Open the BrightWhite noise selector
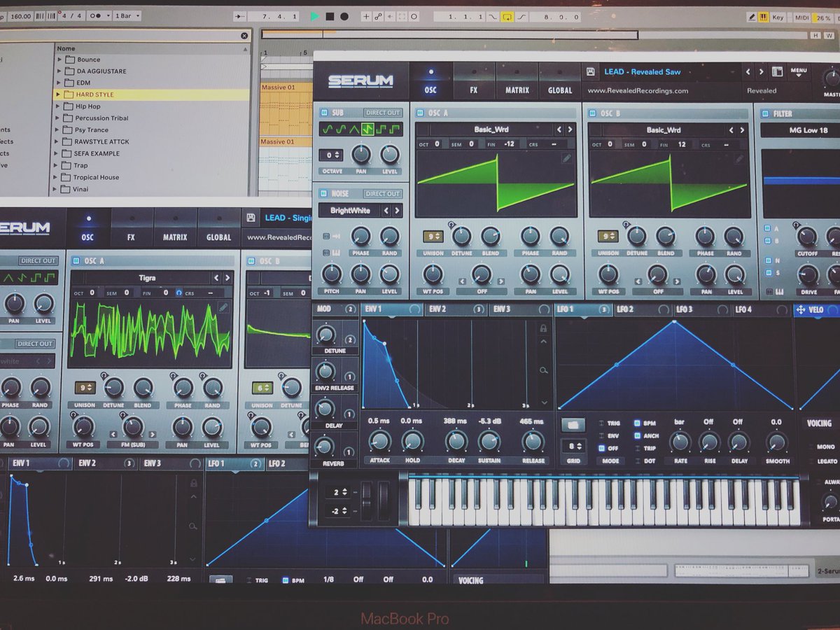This screenshot has height=630, width=840. point(351,210)
